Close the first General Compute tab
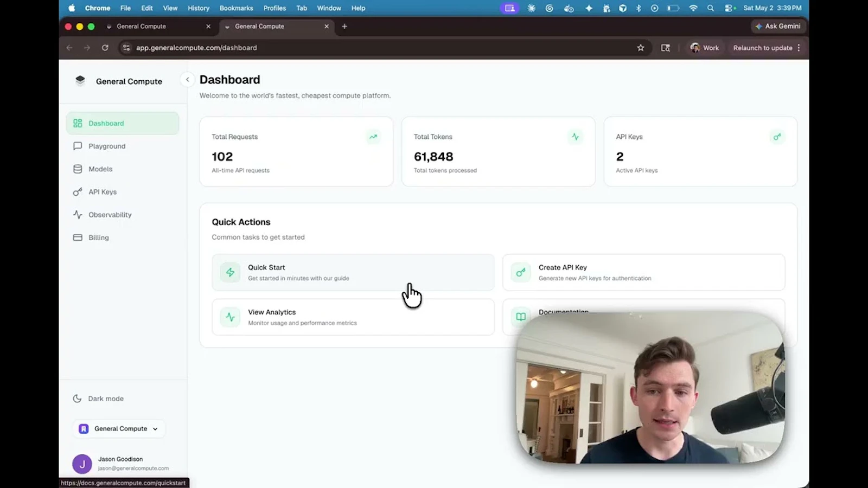 (208, 26)
